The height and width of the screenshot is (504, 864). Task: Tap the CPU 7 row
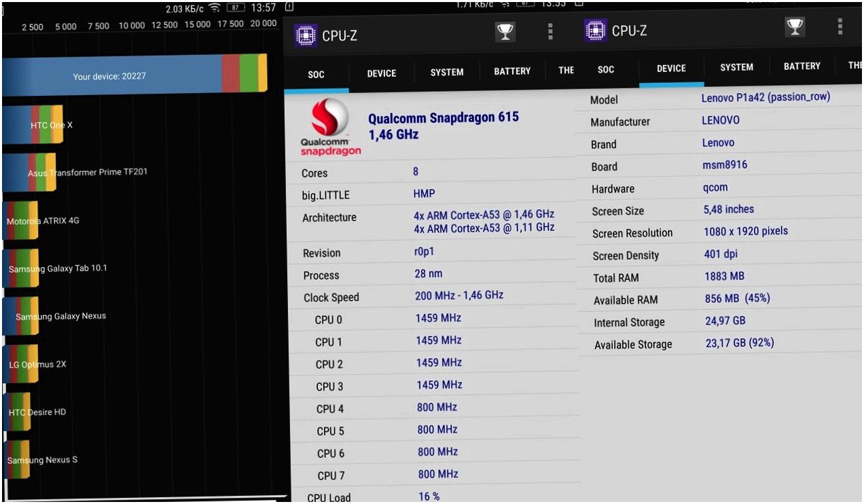[436, 475]
